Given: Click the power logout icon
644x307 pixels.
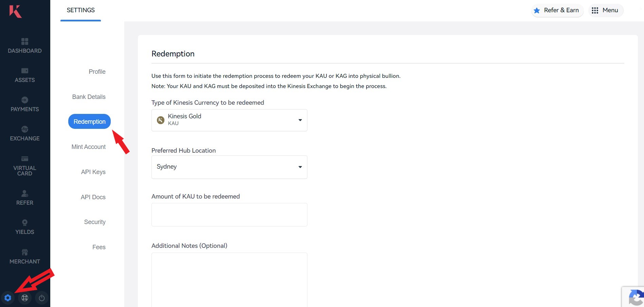Looking at the screenshot, I should 42,298.
